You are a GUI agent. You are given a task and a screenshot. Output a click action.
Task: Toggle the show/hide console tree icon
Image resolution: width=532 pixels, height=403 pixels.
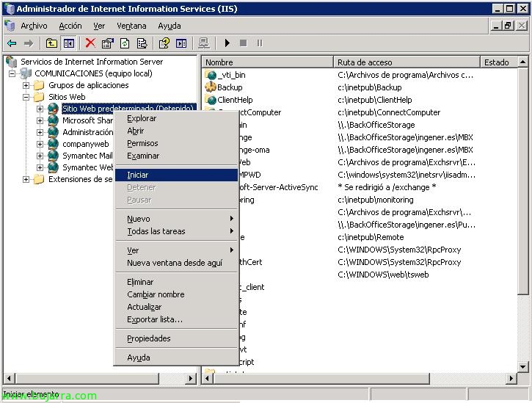[69, 43]
